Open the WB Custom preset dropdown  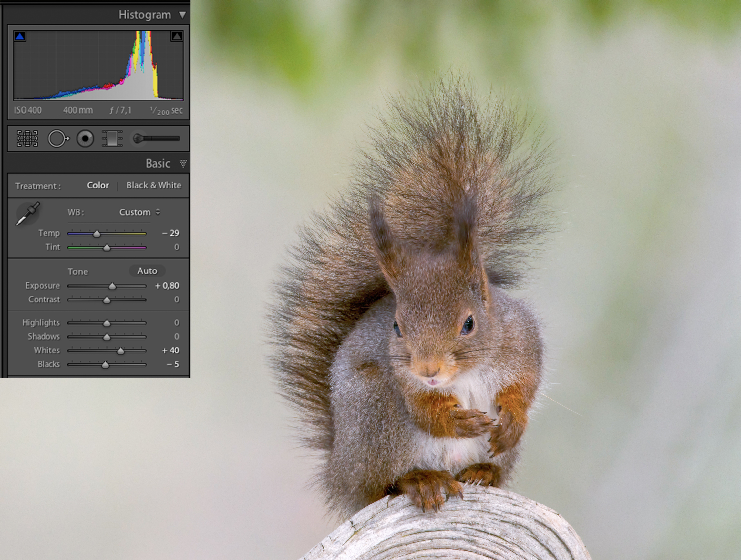coord(139,212)
